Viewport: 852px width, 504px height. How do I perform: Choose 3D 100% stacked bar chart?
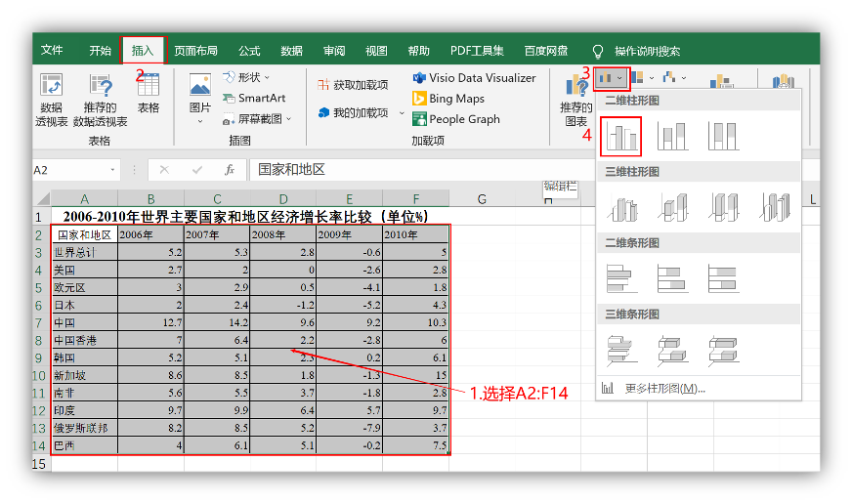click(x=723, y=350)
